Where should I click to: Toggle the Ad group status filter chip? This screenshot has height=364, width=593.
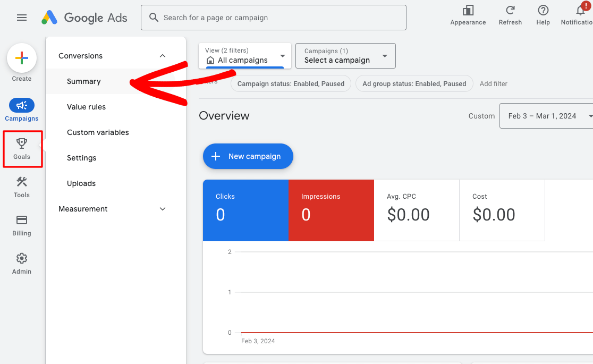coord(414,83)
